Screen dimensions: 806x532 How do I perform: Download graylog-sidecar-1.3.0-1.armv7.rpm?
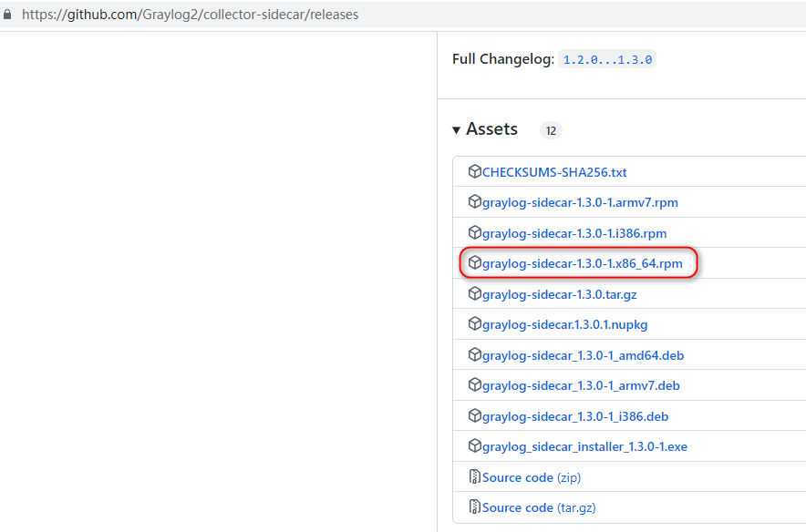[x=580, y=203]
